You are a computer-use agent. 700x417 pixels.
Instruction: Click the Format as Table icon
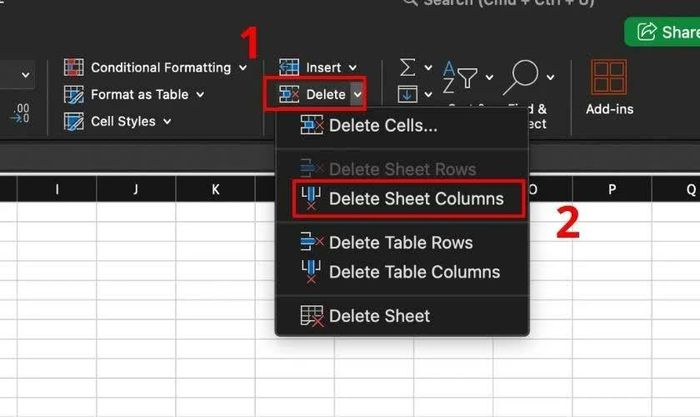[74, 95]
